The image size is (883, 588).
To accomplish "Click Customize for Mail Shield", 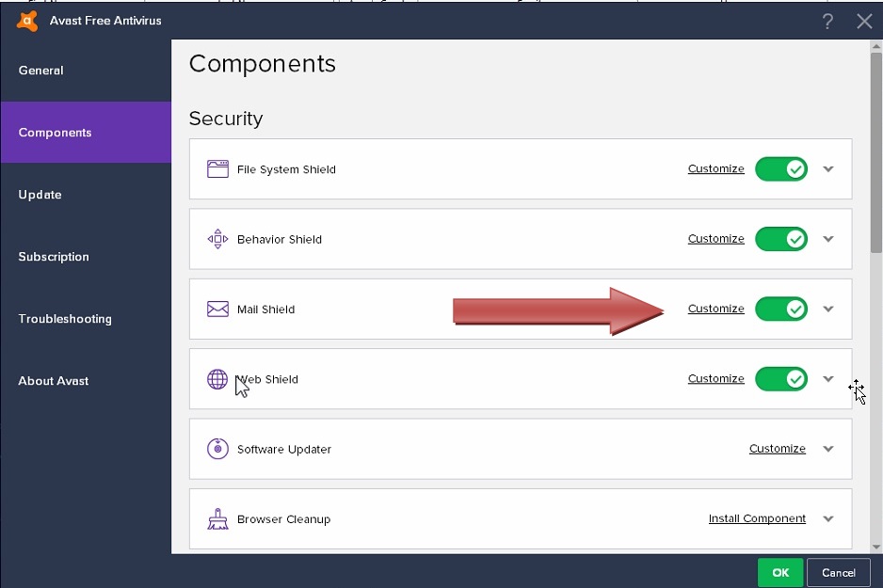I will [715, 309].
